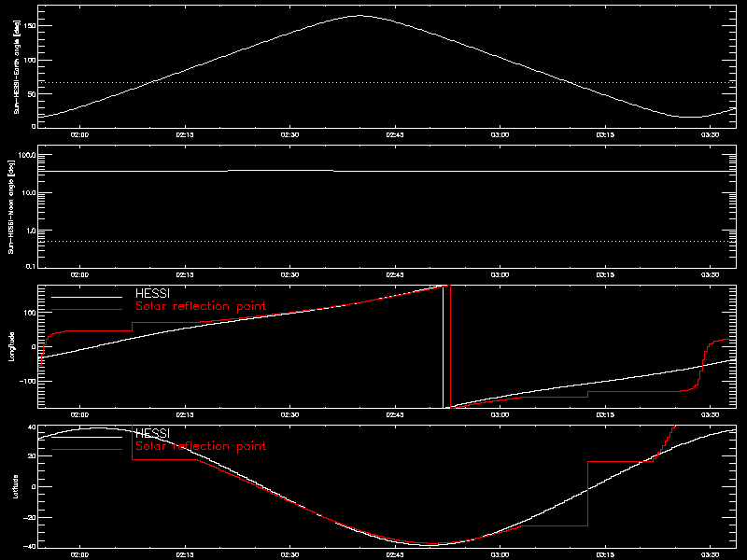747x560 pixels.
Task: Select the 0.1 tick in Noon angle plot
Action: point(31,266)
